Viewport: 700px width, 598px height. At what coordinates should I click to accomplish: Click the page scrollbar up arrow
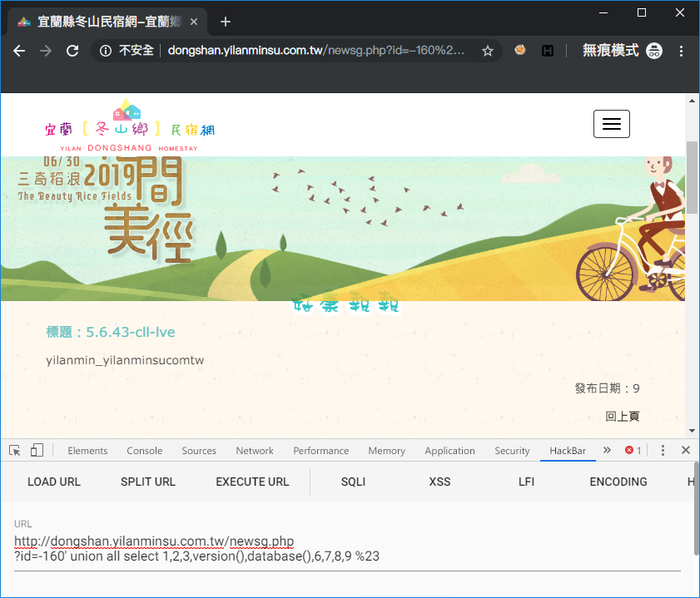coord(692,101)
